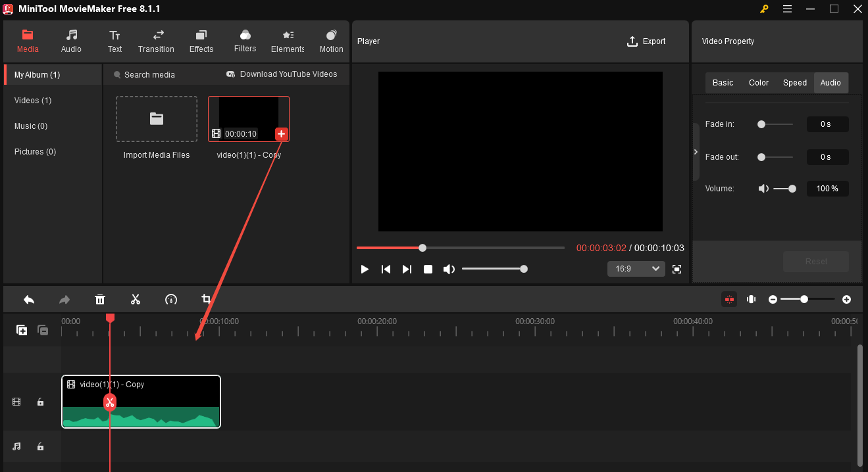The width and height of the screenshot is (868, 472).
Task: Open the Motion tab
Action: click(x=331, y=41)
